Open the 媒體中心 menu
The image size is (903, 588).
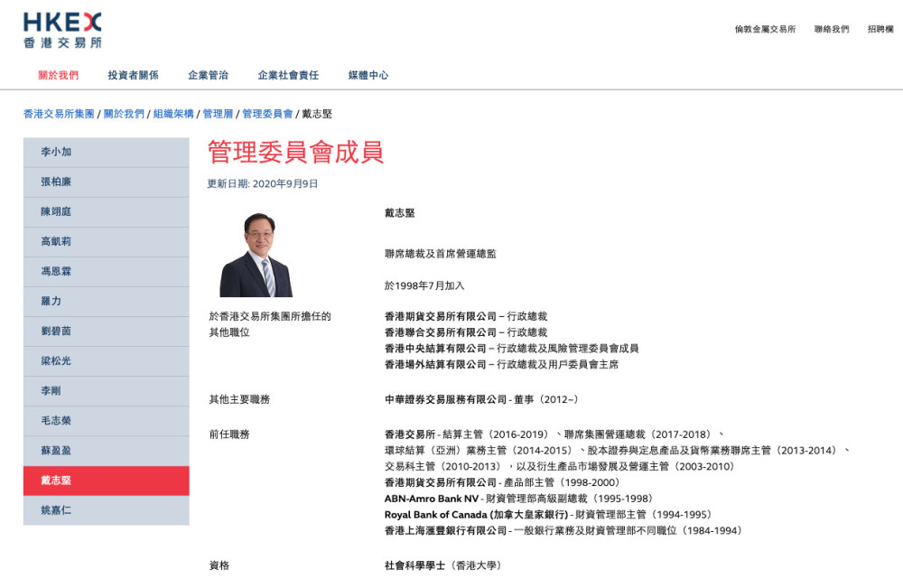[368, 75]
